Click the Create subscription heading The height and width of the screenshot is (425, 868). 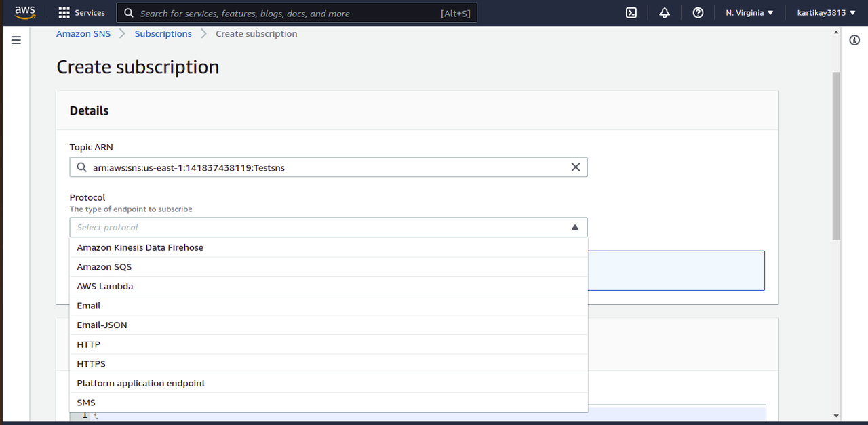coord(138,67)
